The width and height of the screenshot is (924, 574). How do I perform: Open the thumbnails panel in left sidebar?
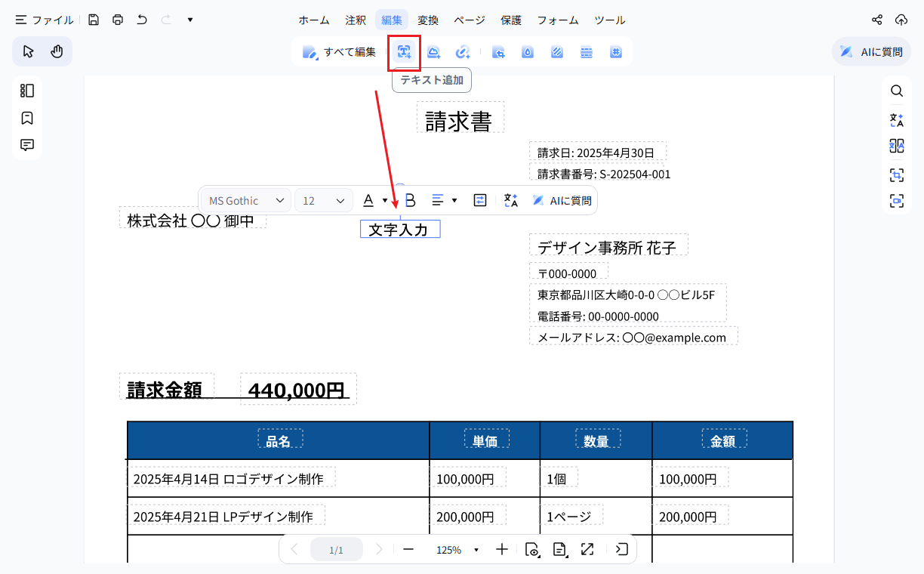[27, 91]
